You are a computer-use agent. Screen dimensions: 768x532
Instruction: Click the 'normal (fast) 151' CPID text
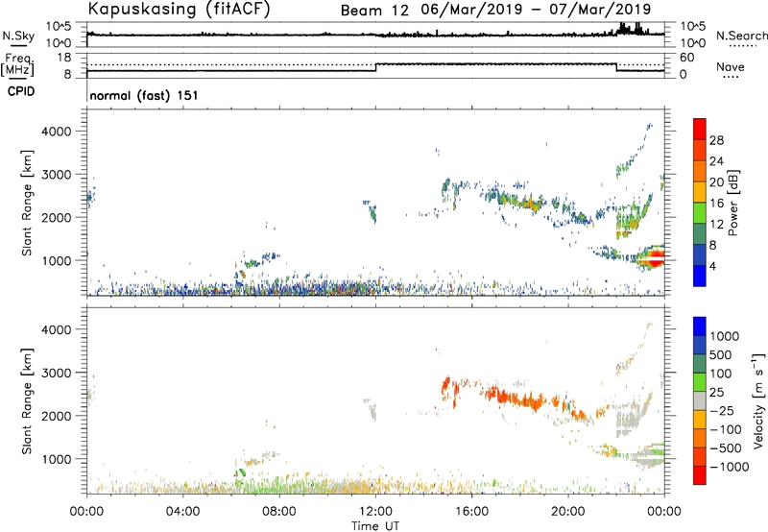(x=144, y=95)
